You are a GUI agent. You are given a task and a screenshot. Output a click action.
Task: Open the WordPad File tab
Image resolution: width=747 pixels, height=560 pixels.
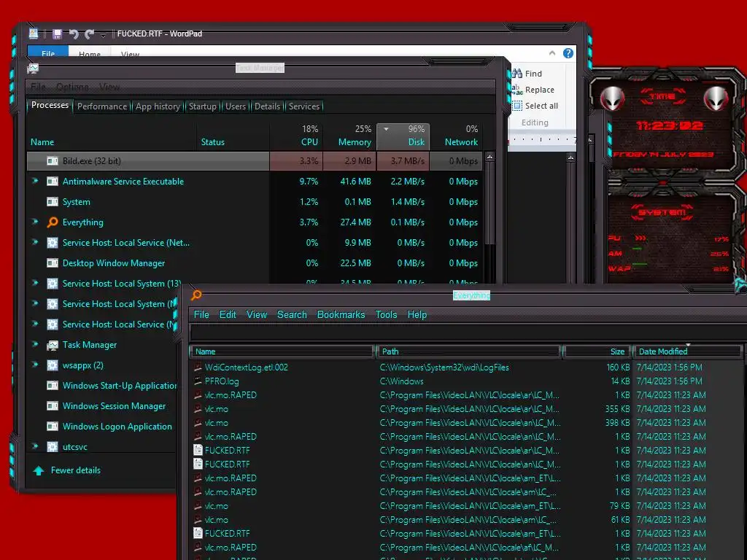(x=48, y=53)
